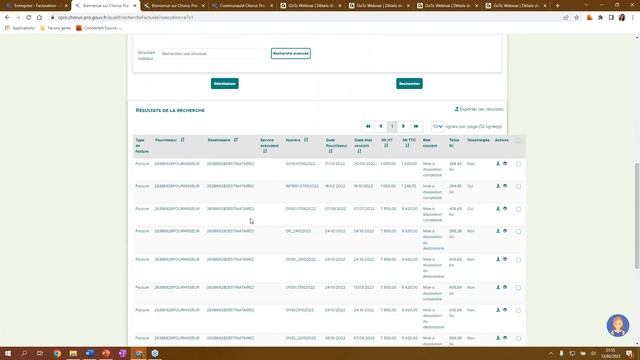Screen dimensions: 640x360
Task: Open a new browser tab
Action: (558, 6)
